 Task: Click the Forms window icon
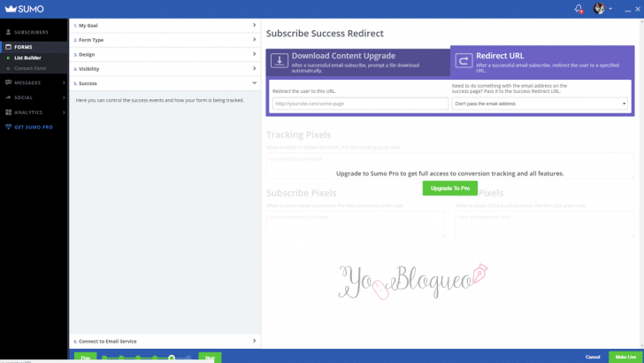tap(8, 47)
